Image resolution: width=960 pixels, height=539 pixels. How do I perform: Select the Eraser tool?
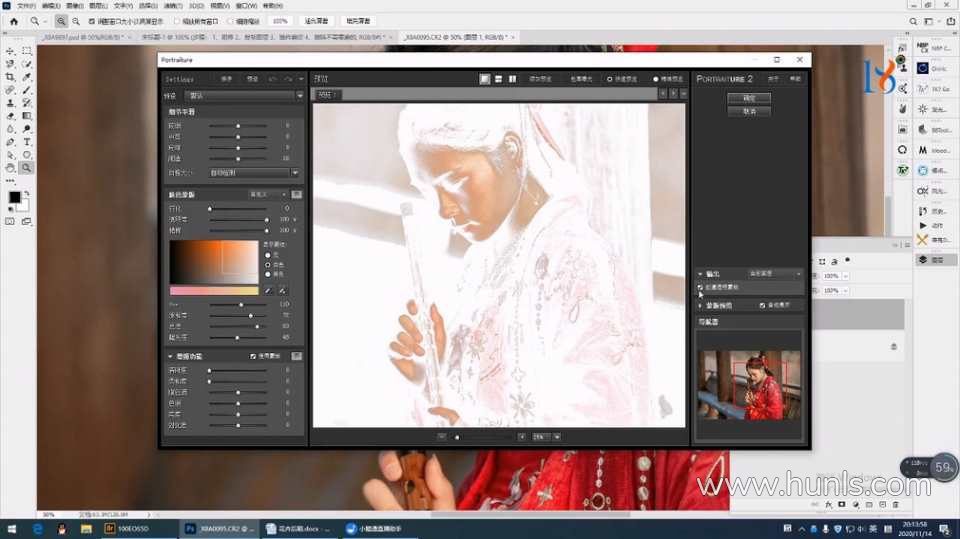click(10, 116)
